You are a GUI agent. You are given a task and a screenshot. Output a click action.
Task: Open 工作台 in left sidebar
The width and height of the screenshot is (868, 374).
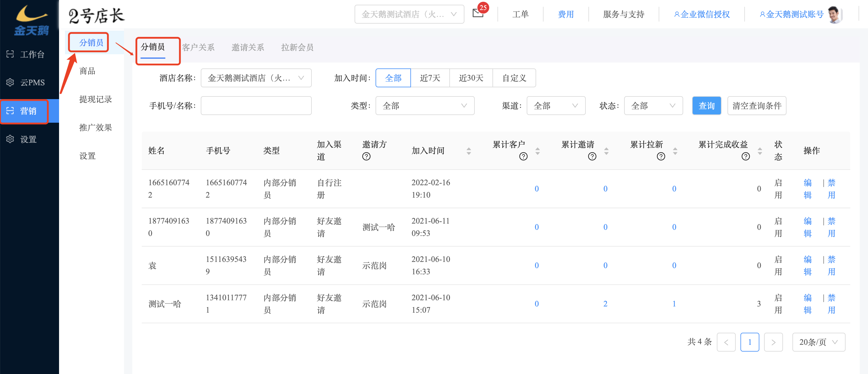pos(29,54)
